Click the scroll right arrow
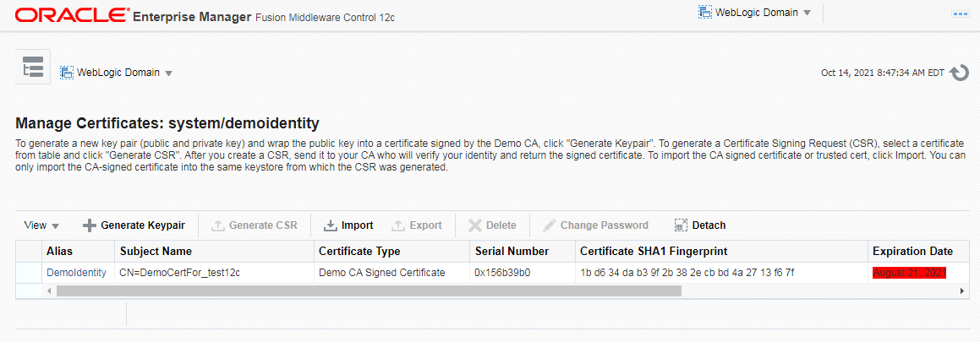Viewport: 980px width, 342px height. pyautogui.click(x=962, y=290)
